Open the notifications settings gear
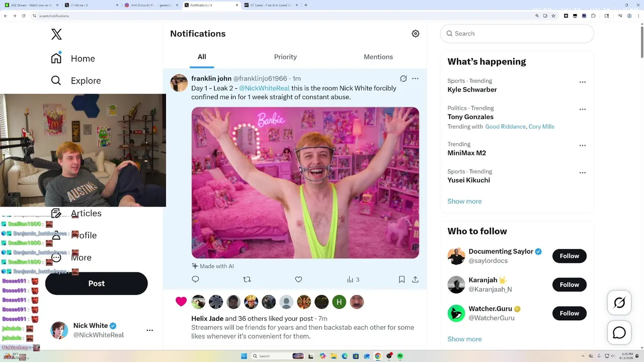The image size is (644, 362). [x=415, y=34]
